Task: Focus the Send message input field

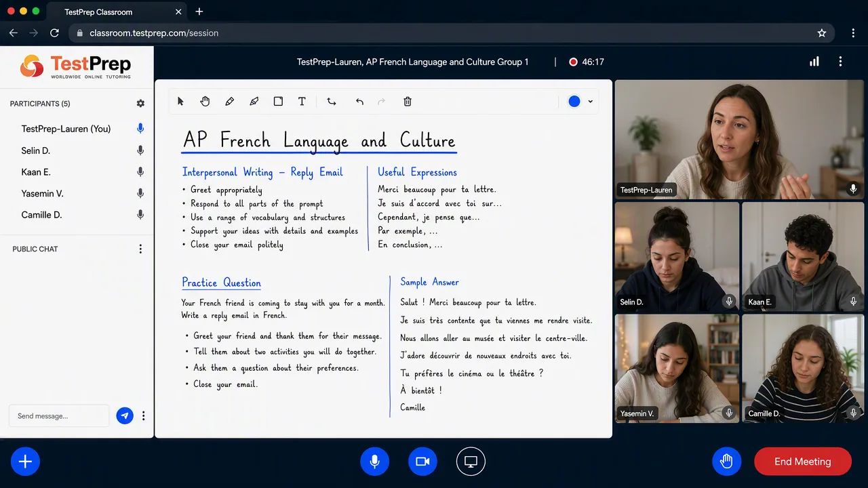Action: pos(59,416)
